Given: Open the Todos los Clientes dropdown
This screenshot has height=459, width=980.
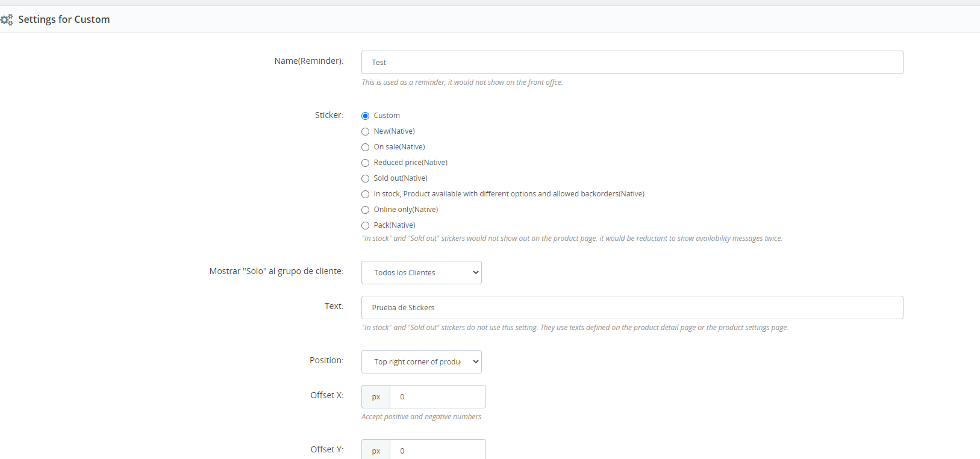Looking at the screenshot, I should 421,272.
